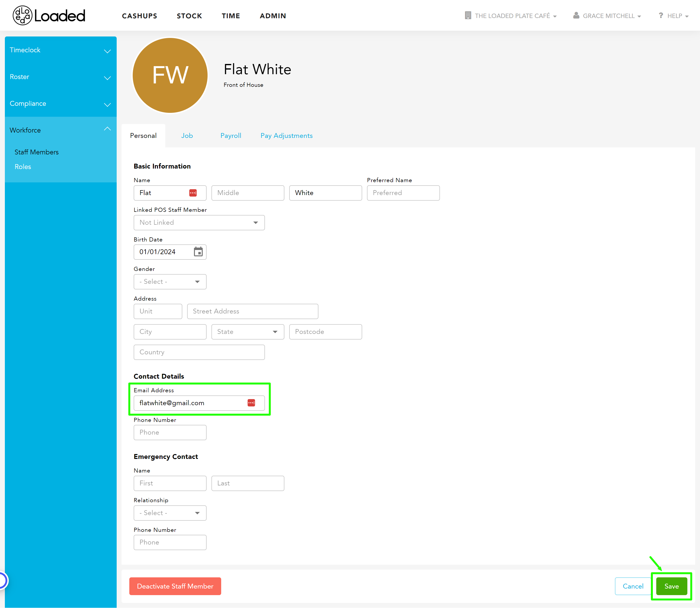Open the Birth Date calendar picker icon
The image size is (700, 608).
pos(198,252)
